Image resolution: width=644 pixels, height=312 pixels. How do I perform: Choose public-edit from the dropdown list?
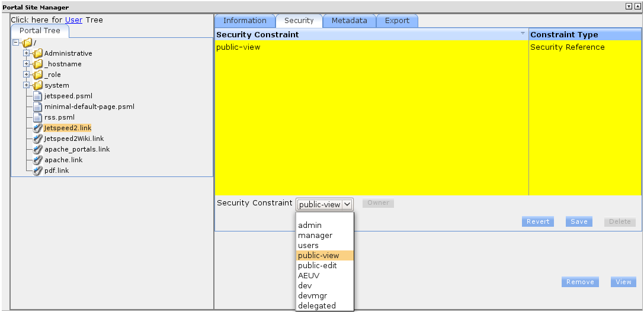pos(318,266)
